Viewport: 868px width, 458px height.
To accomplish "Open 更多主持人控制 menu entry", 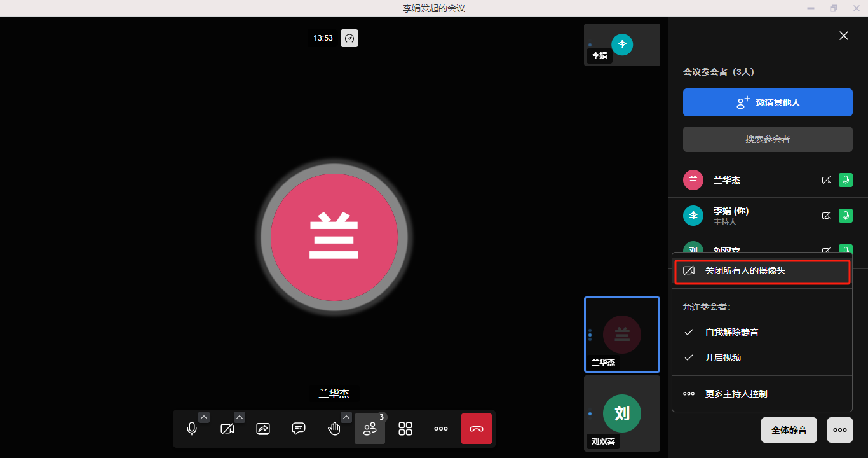I will [736, 394].
